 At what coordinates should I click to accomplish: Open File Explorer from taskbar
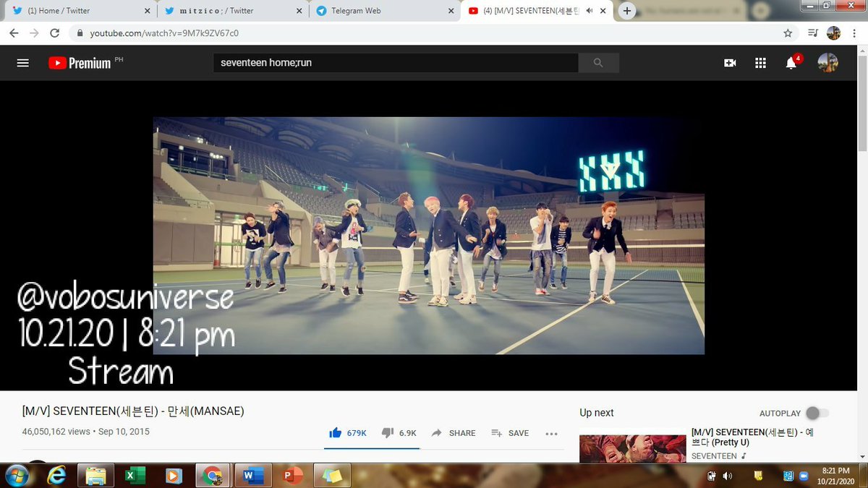(95, 475)
